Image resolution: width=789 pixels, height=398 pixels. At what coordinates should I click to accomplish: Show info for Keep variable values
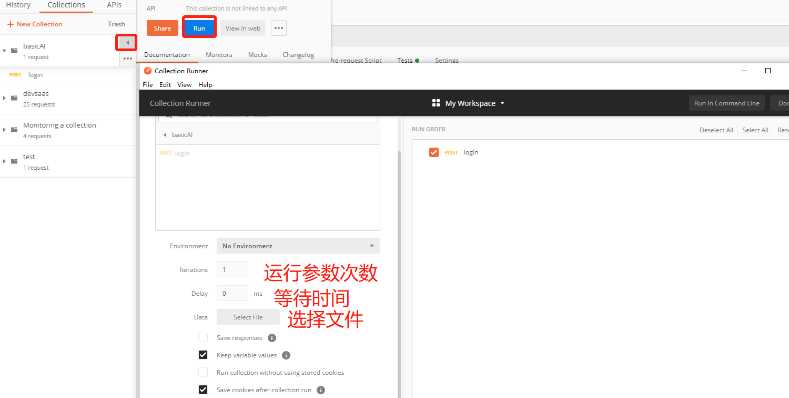click(x=286, y=355)
